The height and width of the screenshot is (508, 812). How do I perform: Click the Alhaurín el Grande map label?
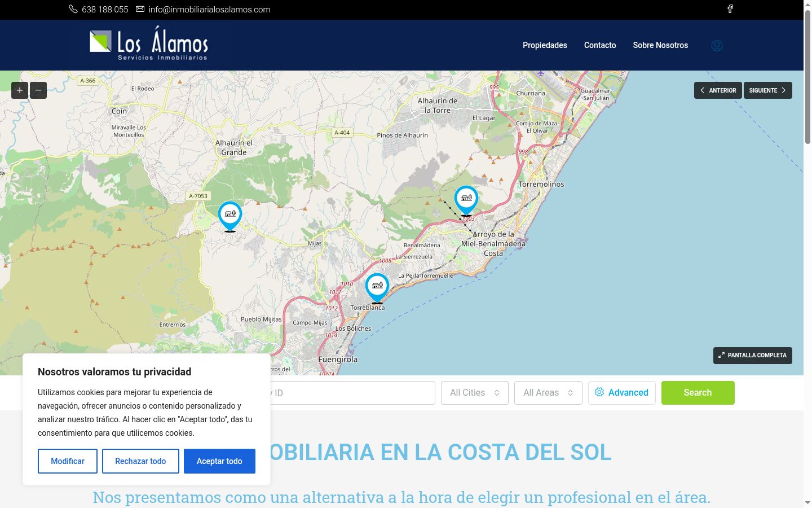click(x=234, y=147)
